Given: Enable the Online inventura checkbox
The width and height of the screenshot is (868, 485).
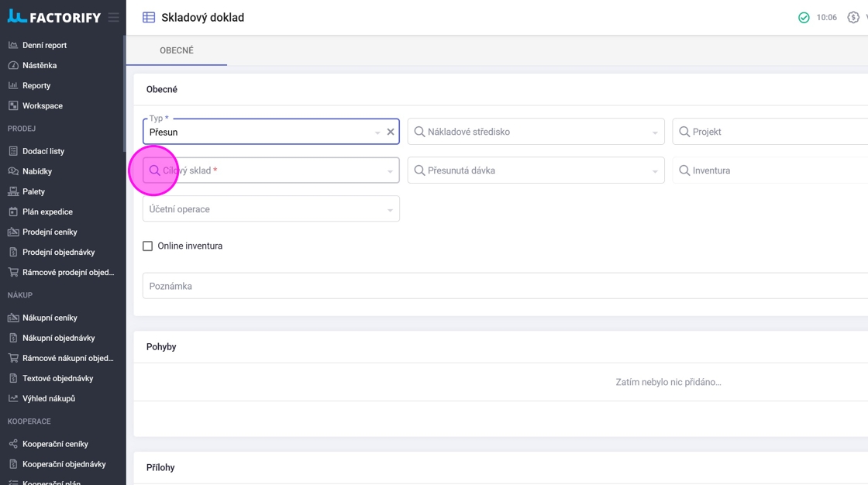Looking at the screenshot, I should (147, 246).
